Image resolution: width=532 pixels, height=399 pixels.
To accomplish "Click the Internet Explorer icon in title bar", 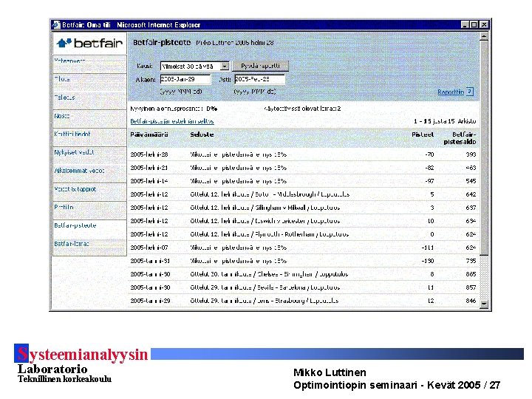I will click(x=56, y=25).
